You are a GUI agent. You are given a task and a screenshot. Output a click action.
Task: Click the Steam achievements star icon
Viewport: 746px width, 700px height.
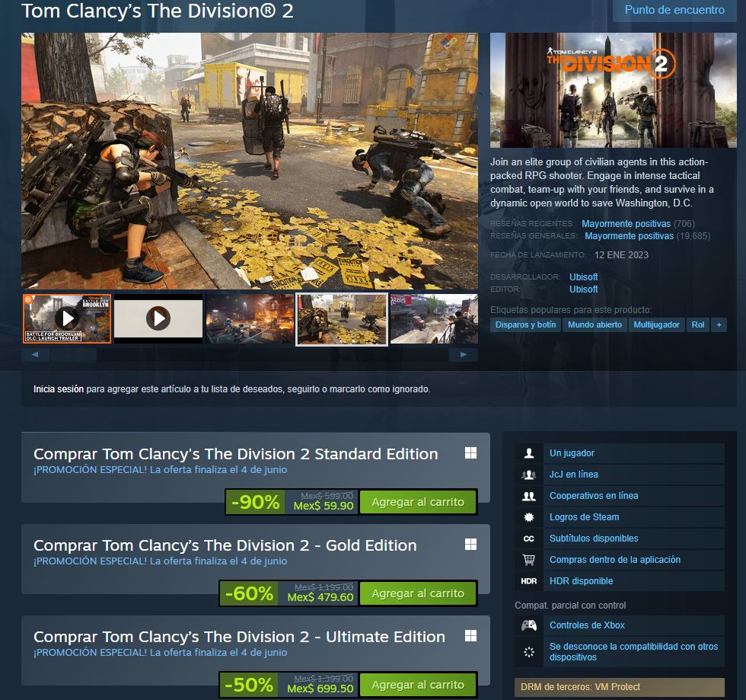[x=528, y=517]
